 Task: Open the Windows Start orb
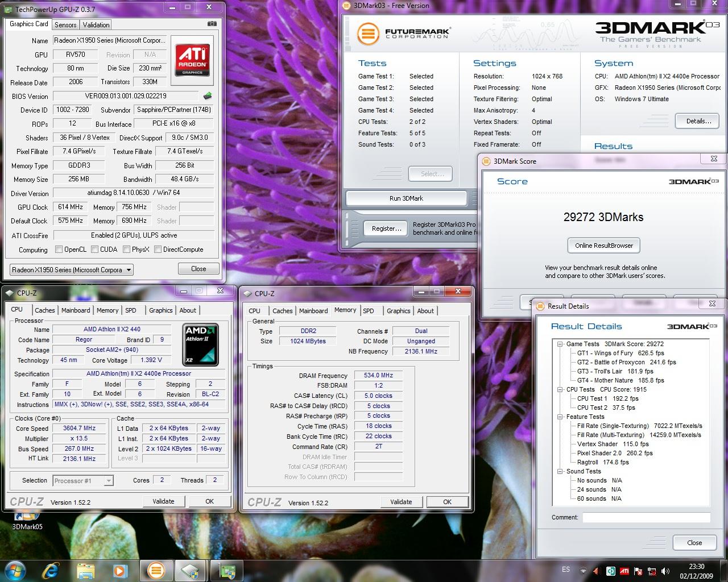[15, 570]
